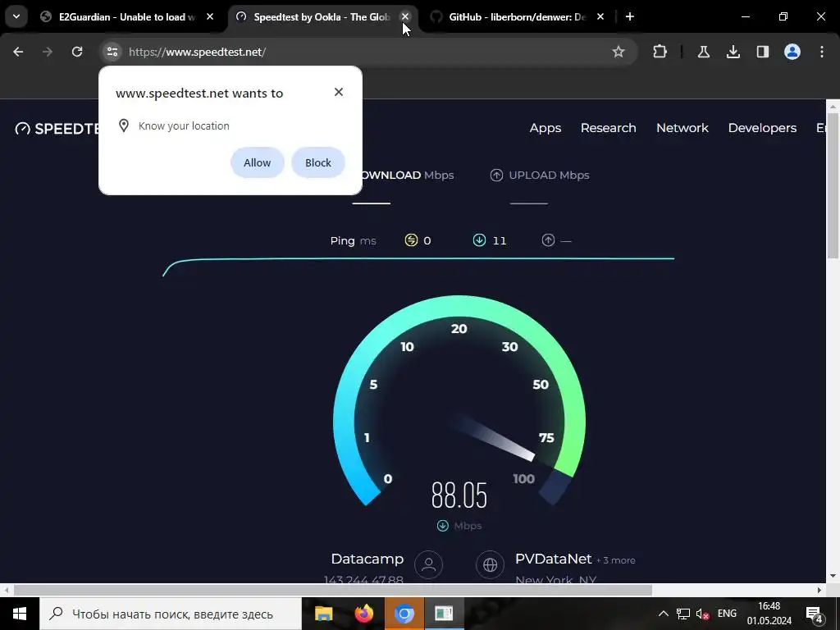Click the 88.05 speed reading
The image size is (840, 630).
click(x=459, y=495)
